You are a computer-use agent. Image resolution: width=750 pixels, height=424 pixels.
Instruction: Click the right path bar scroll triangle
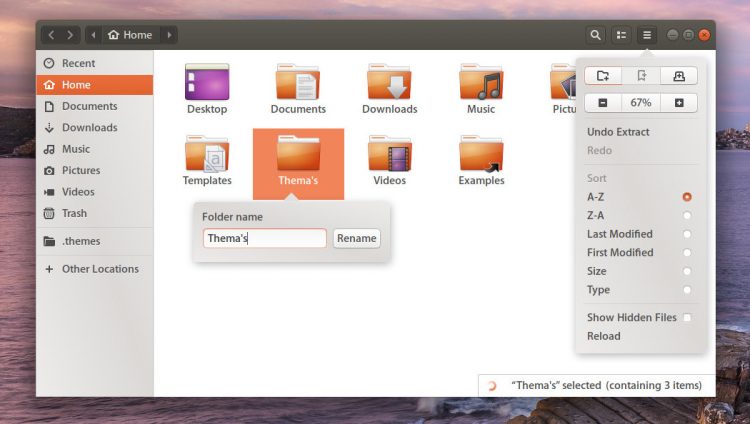[169, 35]
